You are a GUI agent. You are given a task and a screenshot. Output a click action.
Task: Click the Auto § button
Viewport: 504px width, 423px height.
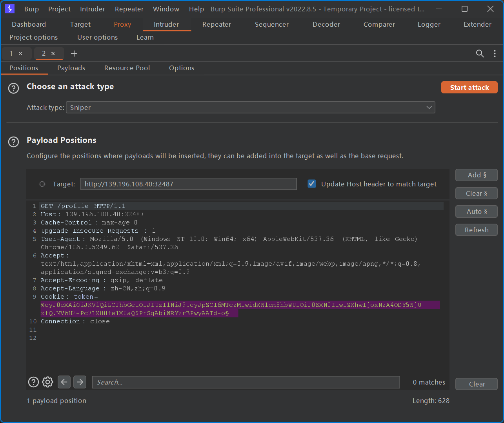(476, 211)
